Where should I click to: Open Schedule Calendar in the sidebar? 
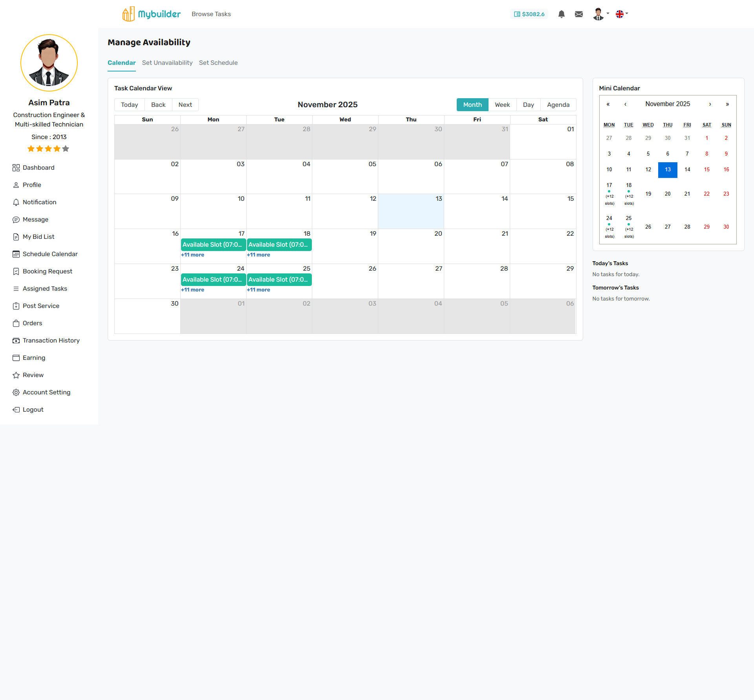[x=50, y=254]
